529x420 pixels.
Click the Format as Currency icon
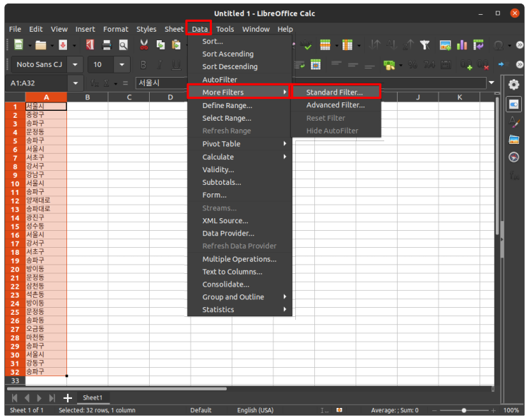click(x=389, y=64)
